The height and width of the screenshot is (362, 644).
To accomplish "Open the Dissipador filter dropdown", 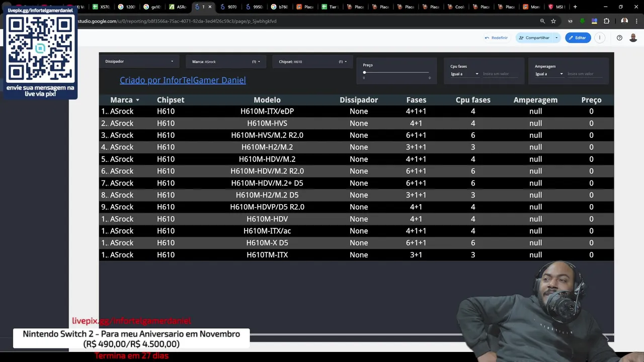I will (139, 61).
